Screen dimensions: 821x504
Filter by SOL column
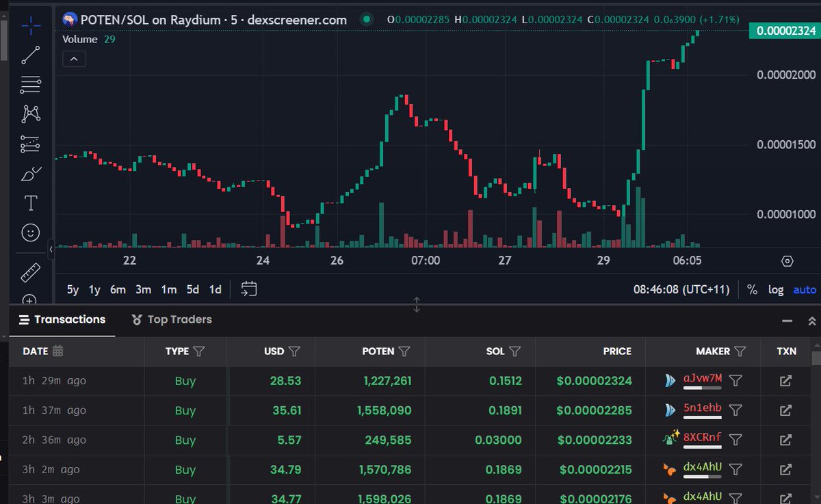515,351
